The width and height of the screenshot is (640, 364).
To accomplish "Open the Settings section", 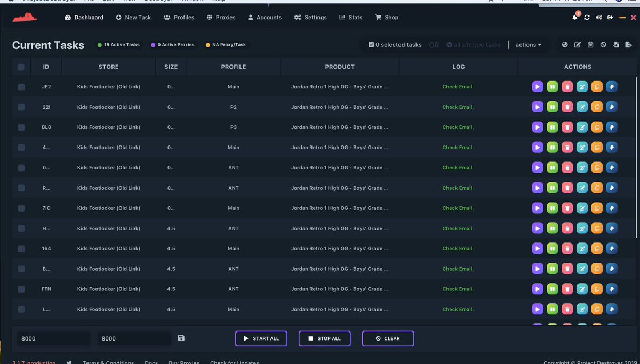I will pyautogui.click(x=310, y=17).
